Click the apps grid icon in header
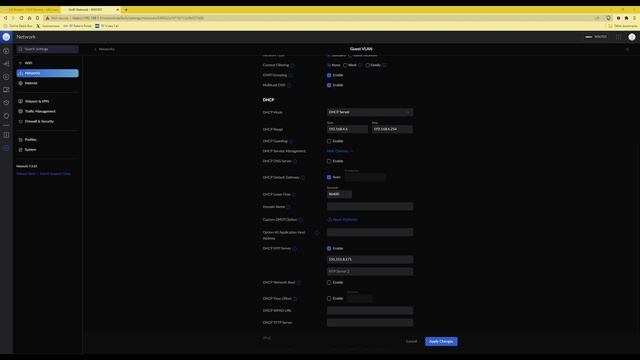Screen dimensions: 640x360 618,37
